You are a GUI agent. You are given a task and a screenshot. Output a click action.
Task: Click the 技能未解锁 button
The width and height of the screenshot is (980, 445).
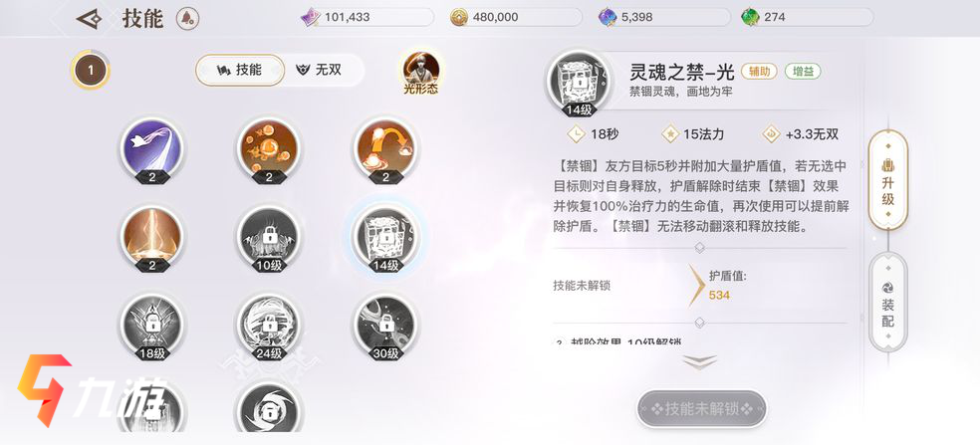coord(702,409)
